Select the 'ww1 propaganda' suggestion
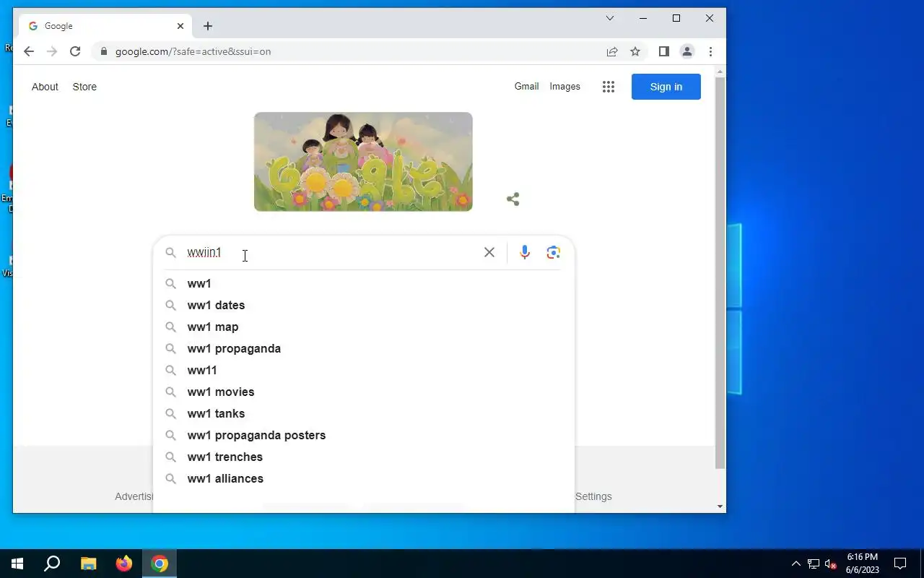Image resolution: width=924 pixels, height=578 pixels. (364, 348)
